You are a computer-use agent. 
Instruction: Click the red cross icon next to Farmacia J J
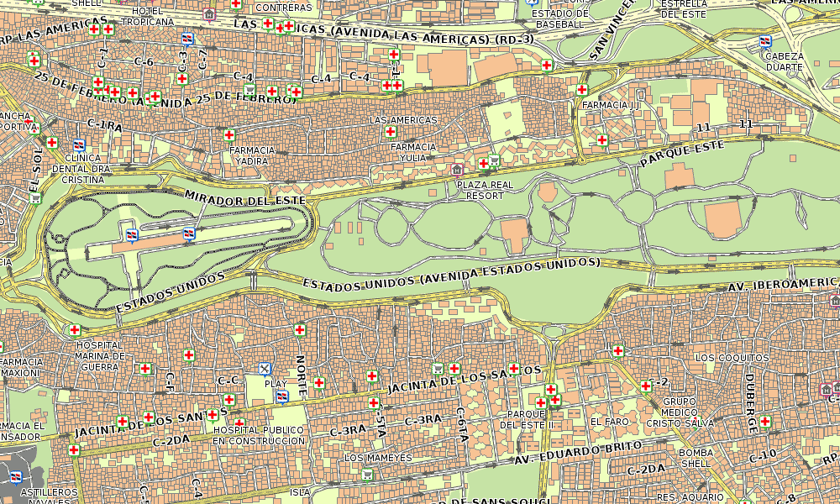pos(581,88)
